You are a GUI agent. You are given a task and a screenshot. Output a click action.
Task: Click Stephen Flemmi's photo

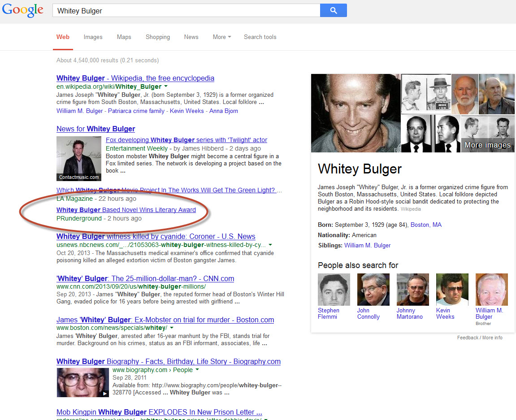(x=334, y=290)
